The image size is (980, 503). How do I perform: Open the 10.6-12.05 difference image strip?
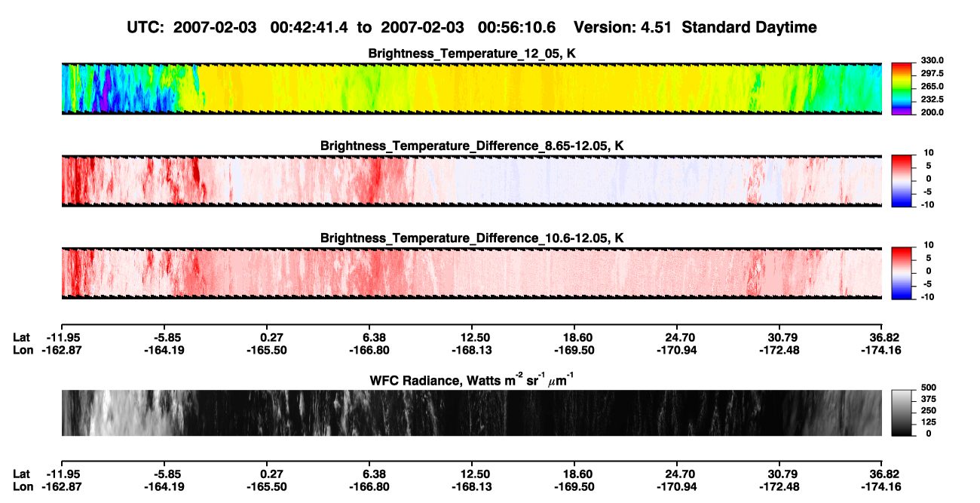471,273
